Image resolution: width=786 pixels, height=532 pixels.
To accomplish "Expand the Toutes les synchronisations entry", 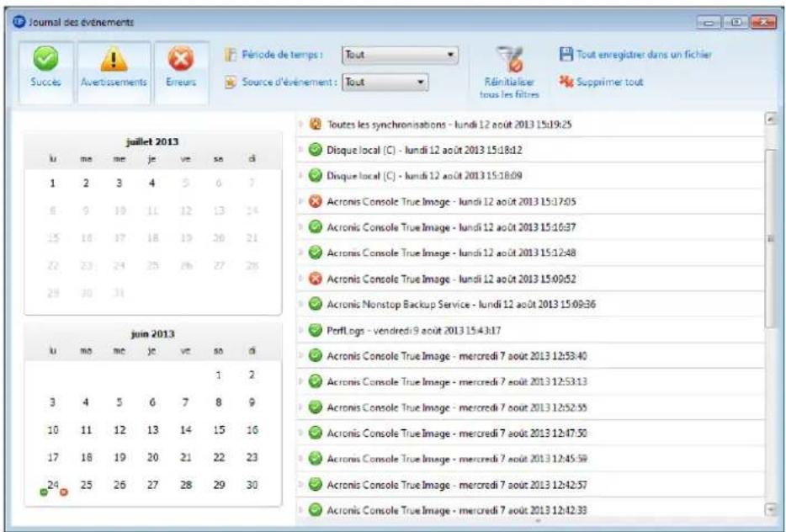I will [300, 124].
